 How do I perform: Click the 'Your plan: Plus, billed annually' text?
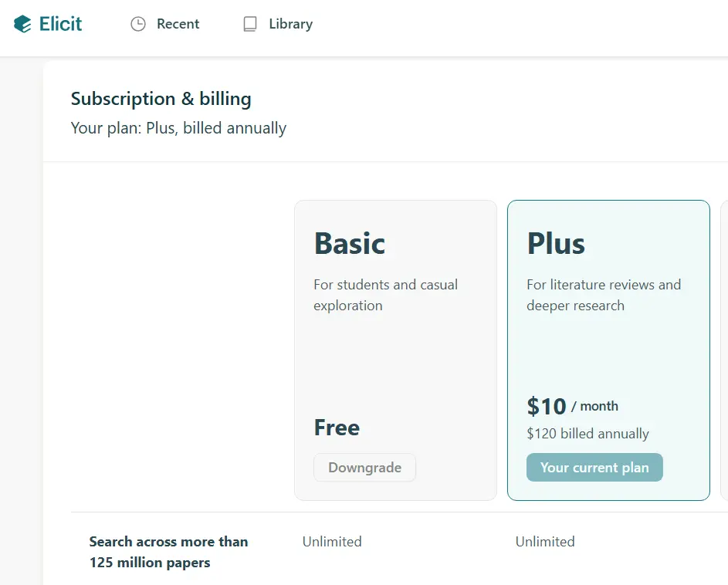pyautogui.click(x=178, y=128)
